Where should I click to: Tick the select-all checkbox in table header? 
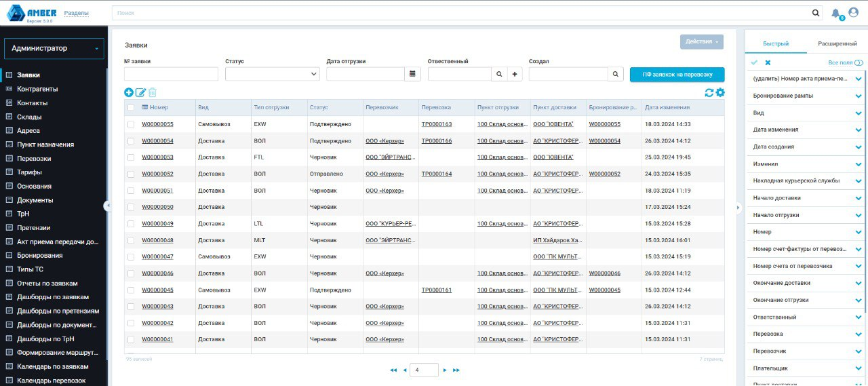[131, 107]
